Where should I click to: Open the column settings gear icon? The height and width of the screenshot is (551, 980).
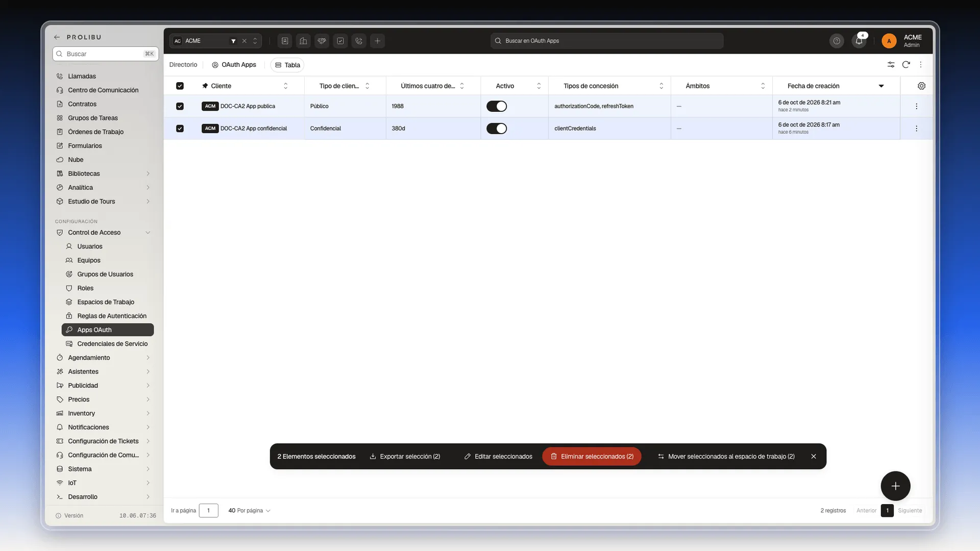pos(921,86)
